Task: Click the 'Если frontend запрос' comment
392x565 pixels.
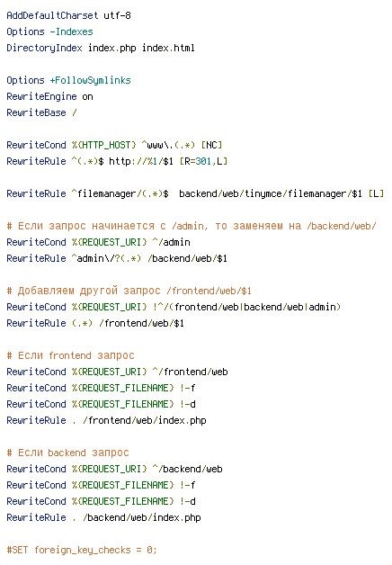Action: [x=70, y=355]
